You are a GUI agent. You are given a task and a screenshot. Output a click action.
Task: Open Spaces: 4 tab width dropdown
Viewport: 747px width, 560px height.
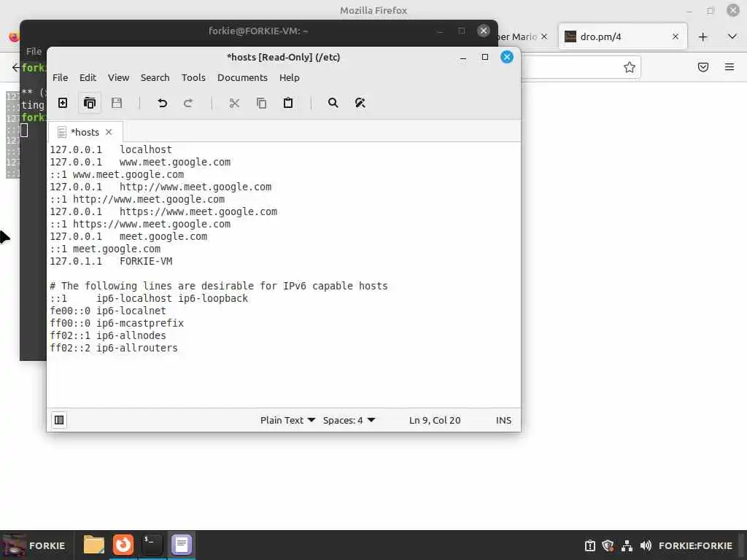pos(349,420)
